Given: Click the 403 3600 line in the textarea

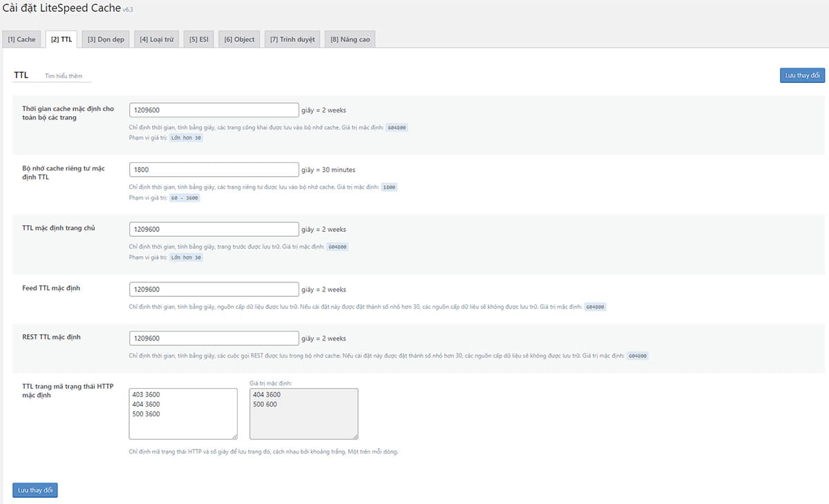Looking at the screenshot, I should (146, 395).
